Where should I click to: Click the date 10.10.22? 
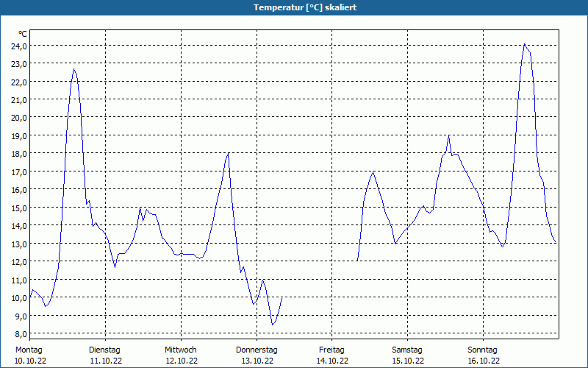click(x=31, y=361)
